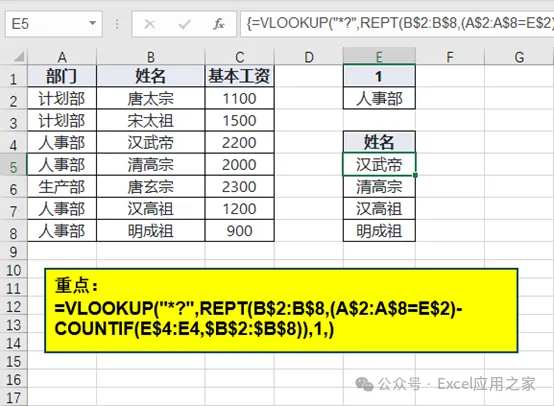
Task: Select cell A4 人事部
Action: 62,143
